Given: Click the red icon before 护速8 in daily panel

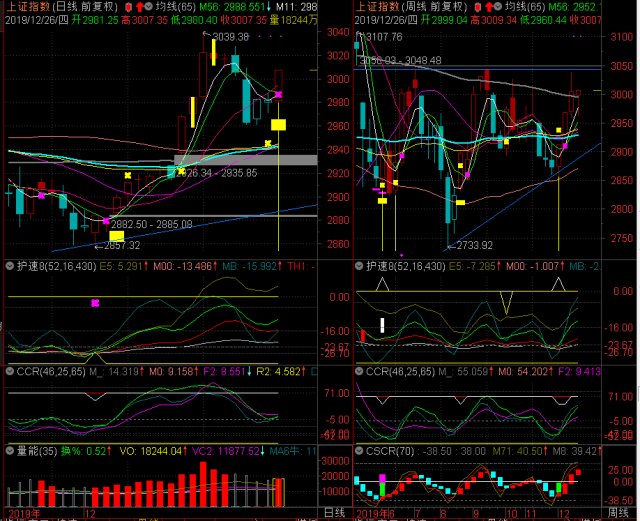Looking at the screenshot, I should tap(10, 266).
